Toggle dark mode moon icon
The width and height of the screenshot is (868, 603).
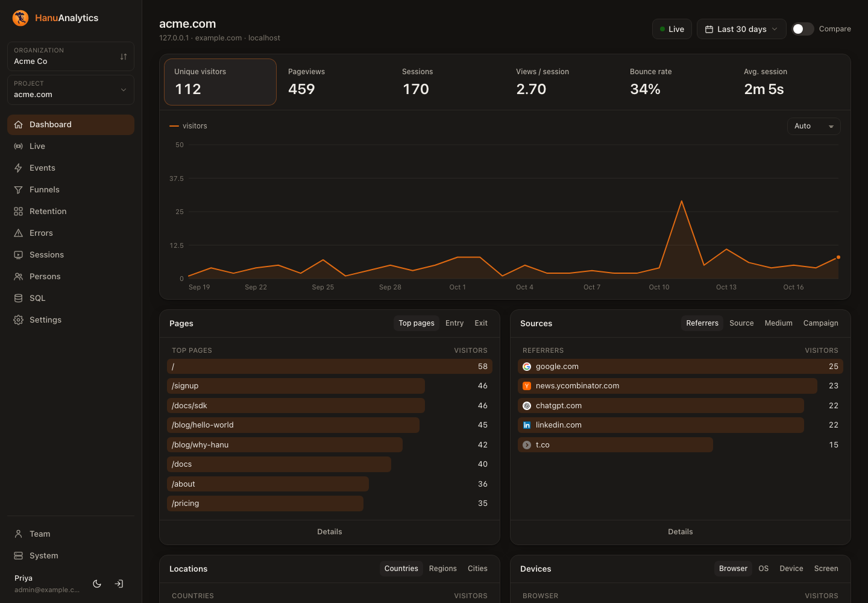coord(97,584)
